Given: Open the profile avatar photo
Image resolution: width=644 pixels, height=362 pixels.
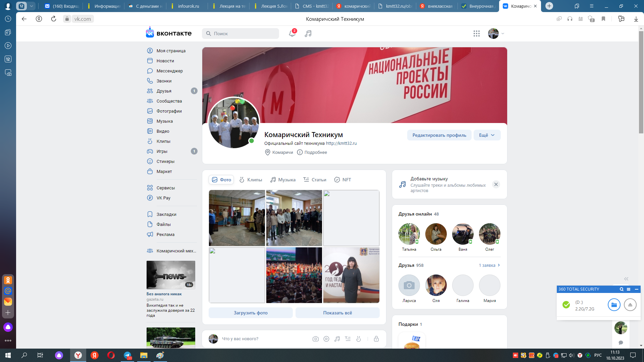Looking at the screenshot, I should [x=234, y=123].
